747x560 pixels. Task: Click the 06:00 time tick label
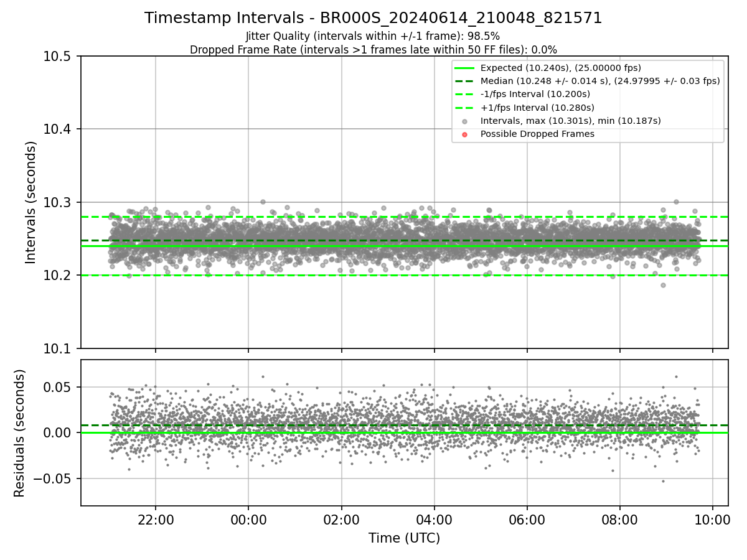[x=527, y=520]
